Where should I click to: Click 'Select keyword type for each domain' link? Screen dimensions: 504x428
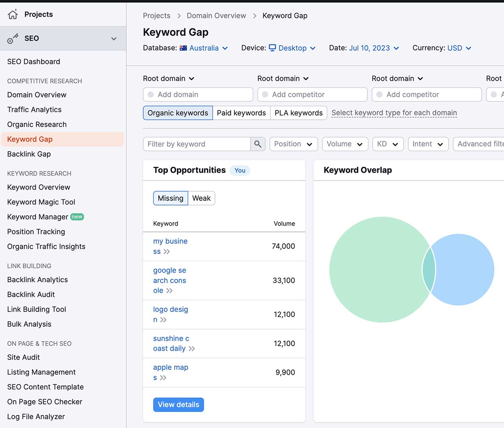[394, 113]
